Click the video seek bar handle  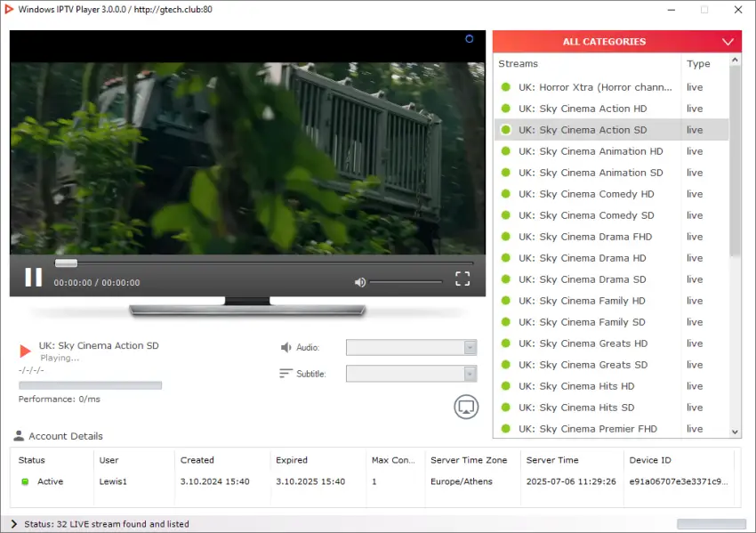[x=66, y=262]
